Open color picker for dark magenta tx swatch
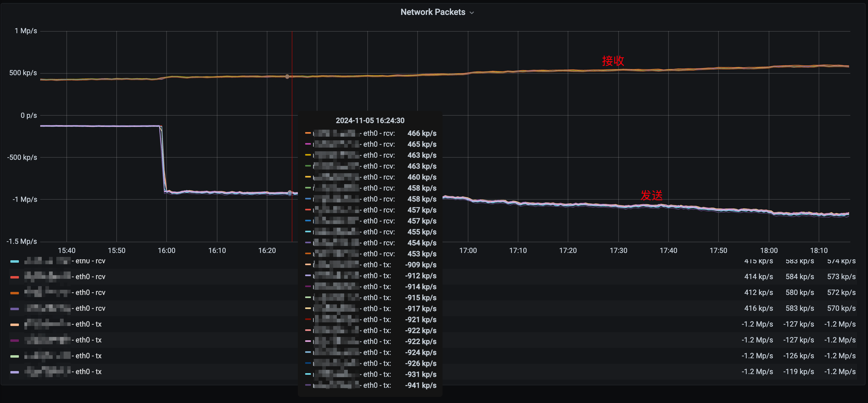Screen dimensions: 868x403 point(15,340)
